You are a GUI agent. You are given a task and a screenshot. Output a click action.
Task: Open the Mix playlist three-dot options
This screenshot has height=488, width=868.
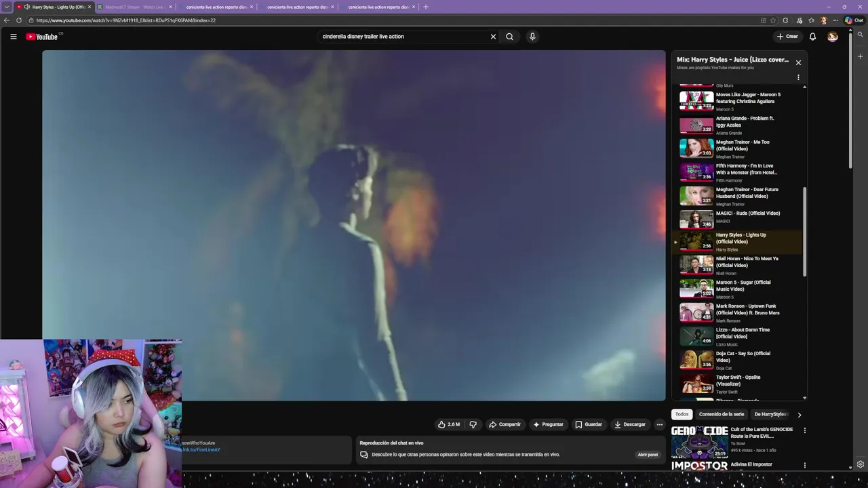coord(798,77)
